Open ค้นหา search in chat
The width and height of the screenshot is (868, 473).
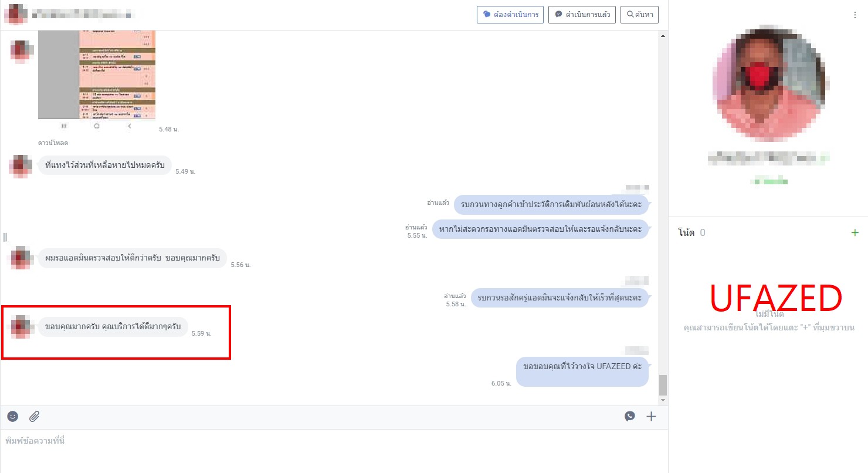(641, 15)
